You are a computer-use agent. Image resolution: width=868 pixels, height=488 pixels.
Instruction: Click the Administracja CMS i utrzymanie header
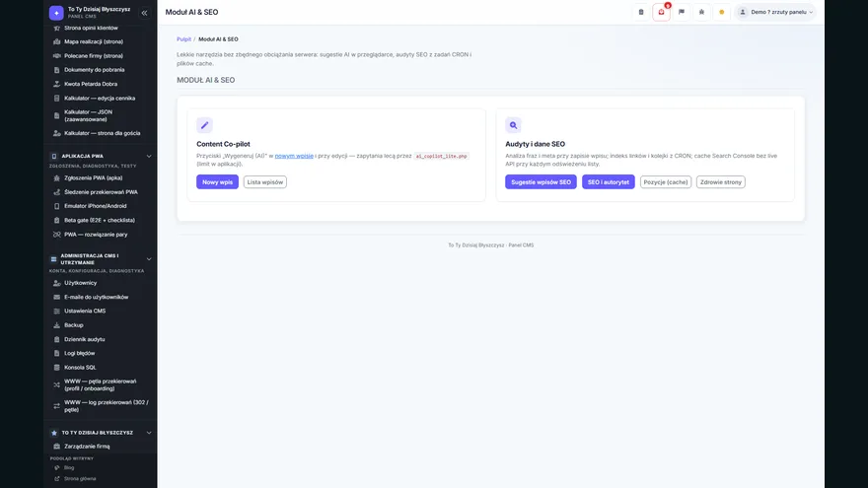(x=90, y=259)
